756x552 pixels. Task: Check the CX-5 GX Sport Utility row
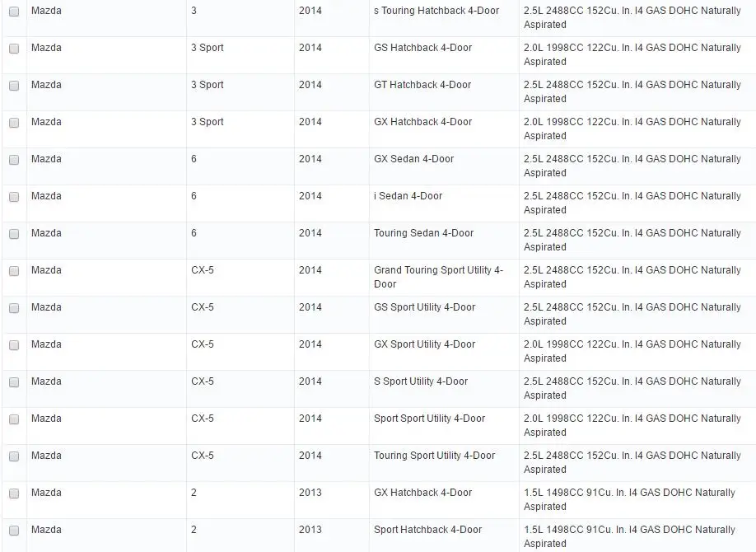coord(14,345)
